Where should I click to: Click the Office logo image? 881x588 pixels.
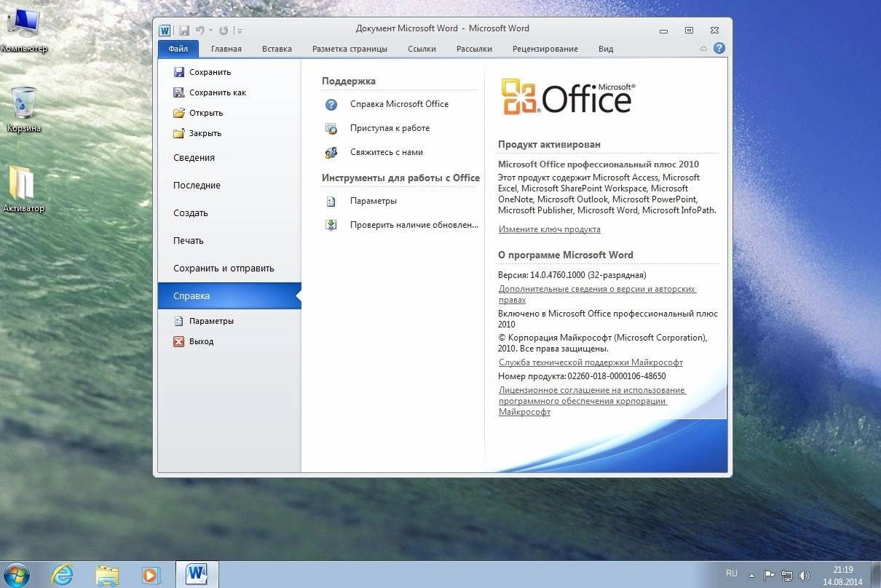568,97
